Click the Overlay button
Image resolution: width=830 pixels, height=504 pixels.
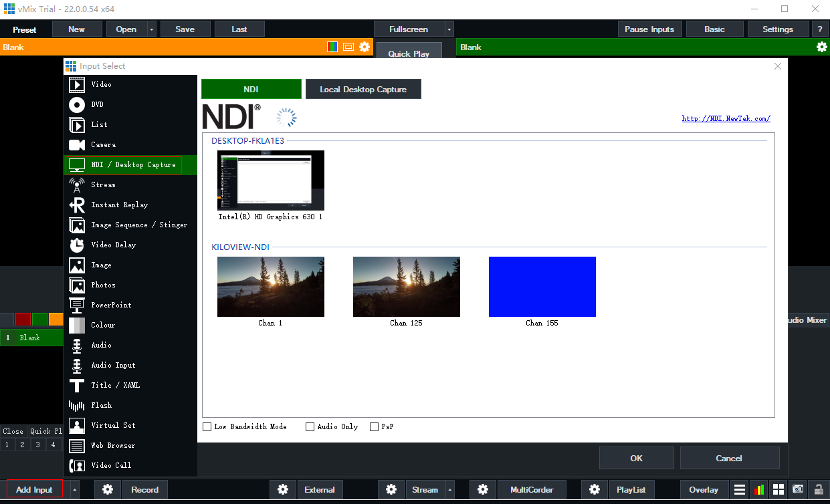click(704, 489)
